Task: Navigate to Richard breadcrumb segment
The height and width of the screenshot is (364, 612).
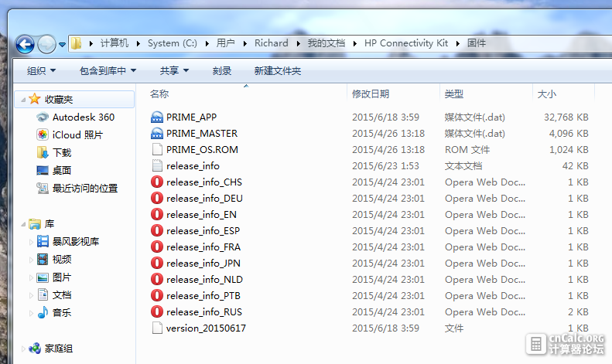Action: pos(272,43)
